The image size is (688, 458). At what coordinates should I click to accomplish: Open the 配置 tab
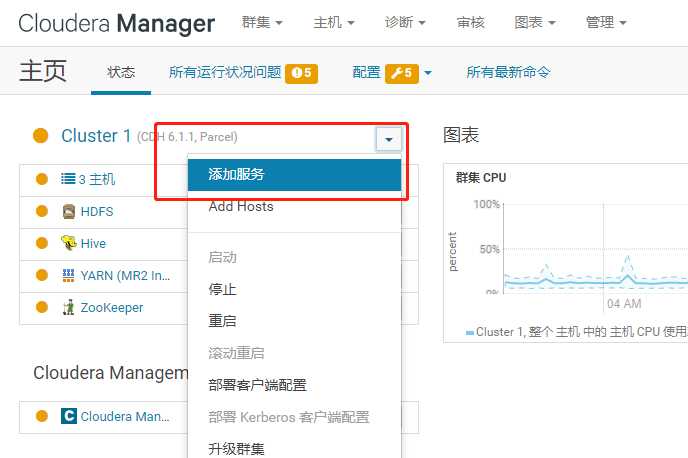pos(366,72)
